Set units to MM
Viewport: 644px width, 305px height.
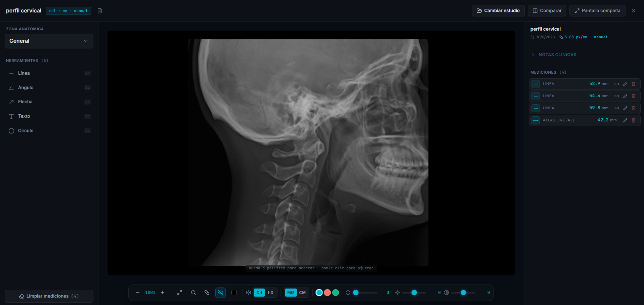(x=291, y=293)
